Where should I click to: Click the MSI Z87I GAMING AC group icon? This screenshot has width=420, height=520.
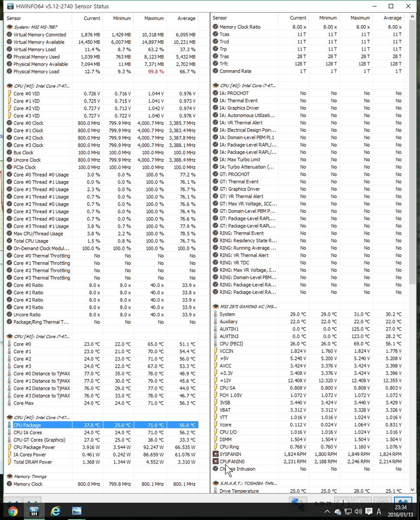[x=216, y=306]
